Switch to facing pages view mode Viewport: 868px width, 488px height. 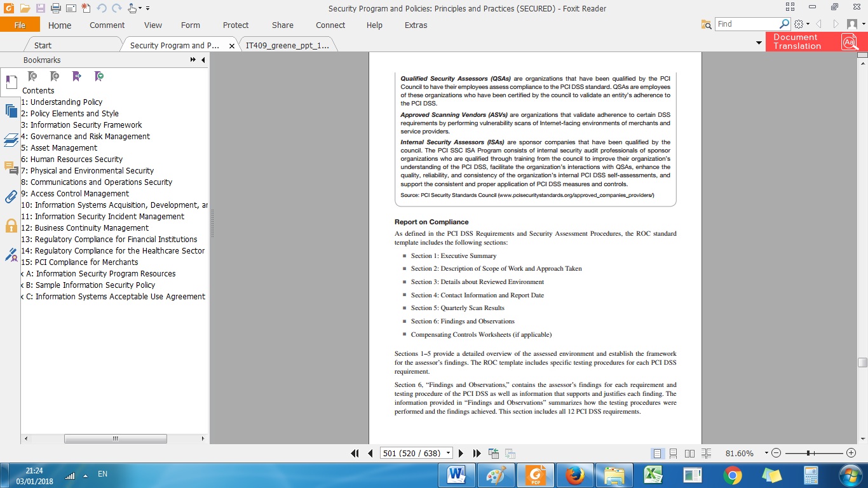point(689,453)
